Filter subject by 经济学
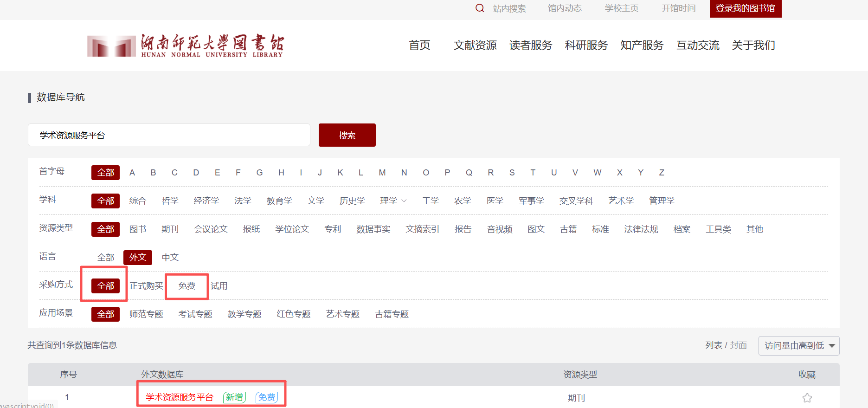The width and height of the screenshot is (868, 408). coord(206,201)
